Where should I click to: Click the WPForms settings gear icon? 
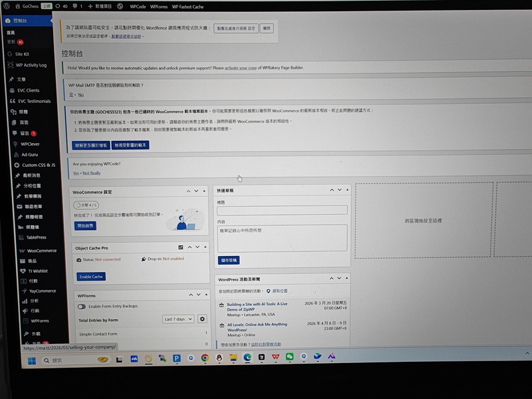click(x=203, y=319)
